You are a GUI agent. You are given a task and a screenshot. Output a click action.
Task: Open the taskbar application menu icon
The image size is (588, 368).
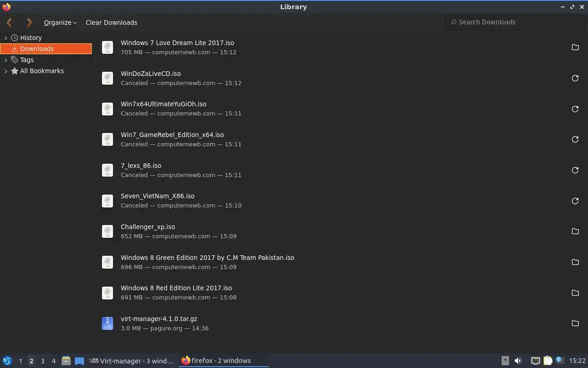(x=7, y=361)
